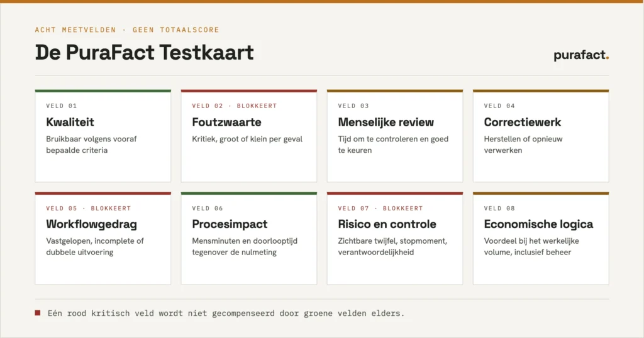
Task: Click the 'Risico en controle' title
Action: point(387,224)
